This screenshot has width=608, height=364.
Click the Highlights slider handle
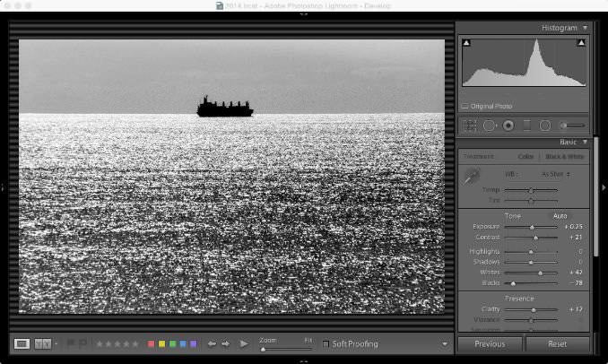531,252
